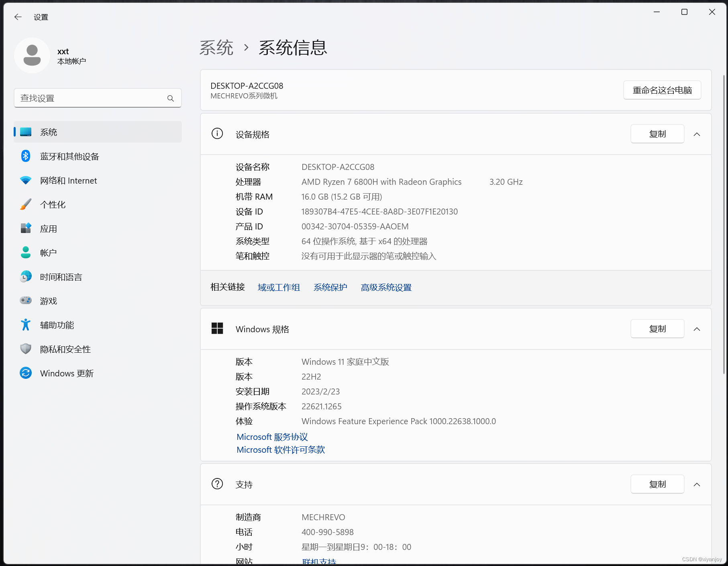Click the 查找设置 search field
The width and height of the screenshot is (728, 566).
pyautogui.click(x=98, y=98)
